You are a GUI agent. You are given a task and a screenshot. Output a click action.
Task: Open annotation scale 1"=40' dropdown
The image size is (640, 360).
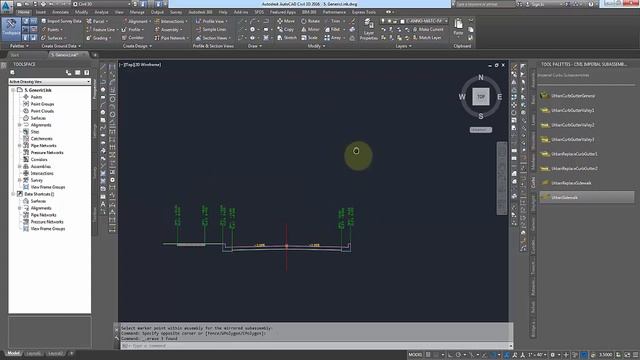click(x=537, y=355)
